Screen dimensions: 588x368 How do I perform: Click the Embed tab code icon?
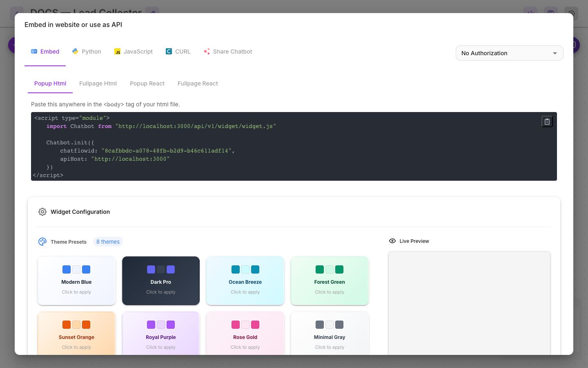[x=34, y=52]
